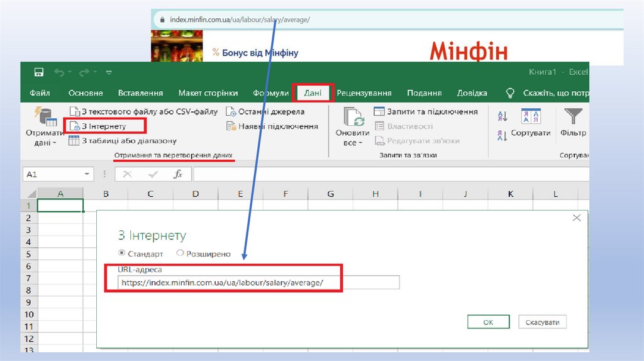The height and width of the screenshot is (361, 644).
Task: Click the Бонус від Мінфіну link
Action: pos(260,53)
